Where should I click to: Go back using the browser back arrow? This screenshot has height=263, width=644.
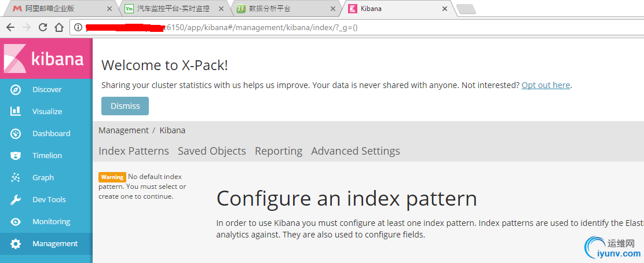(10, 28)
